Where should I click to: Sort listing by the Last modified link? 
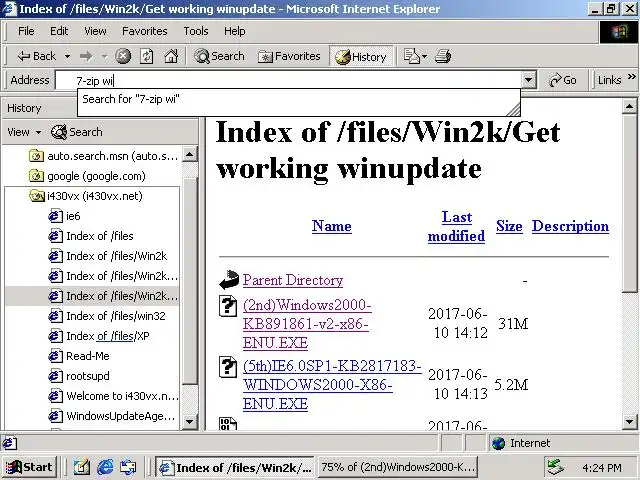[456, 227]
